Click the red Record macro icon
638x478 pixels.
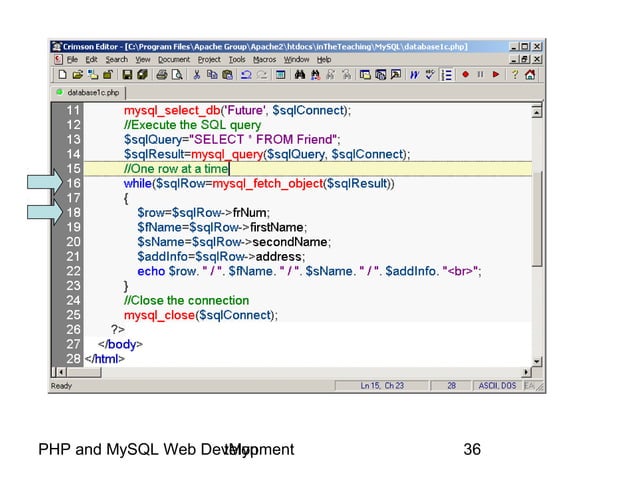tap(466, 74)
